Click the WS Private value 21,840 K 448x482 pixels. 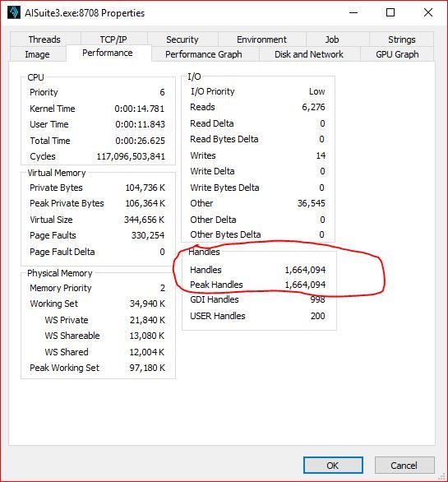point(147,320)
